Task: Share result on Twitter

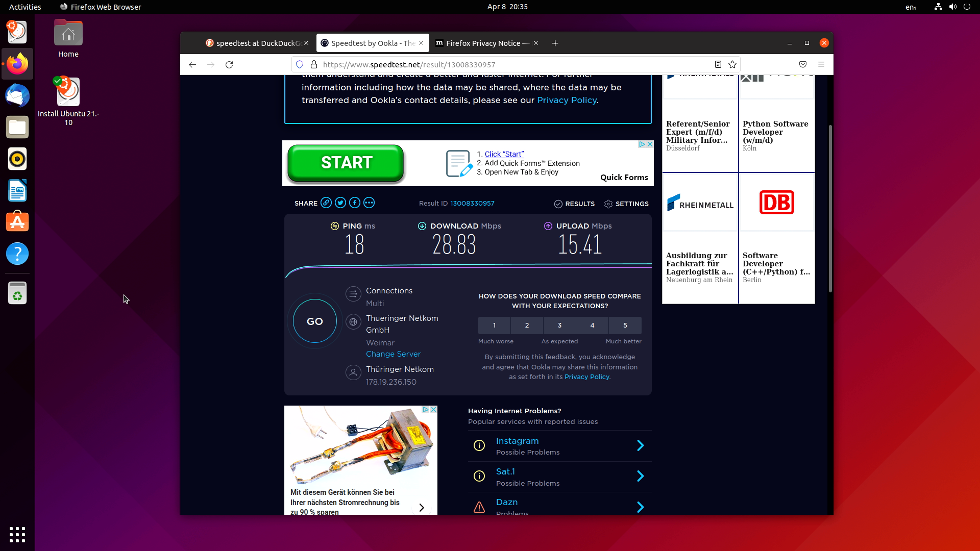Action: [340, 203]
